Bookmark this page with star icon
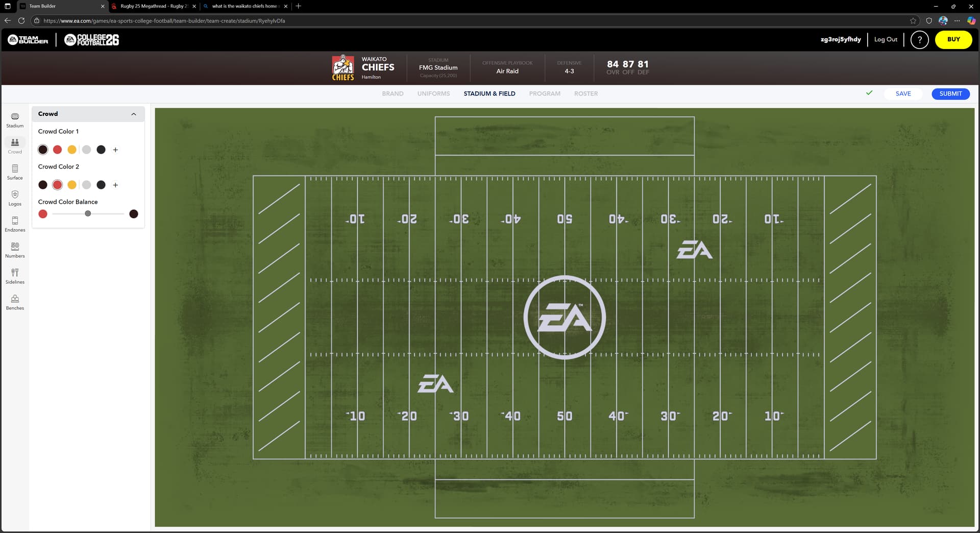Image resolution: width=980 pixels, height=533 pixels. 913,20
